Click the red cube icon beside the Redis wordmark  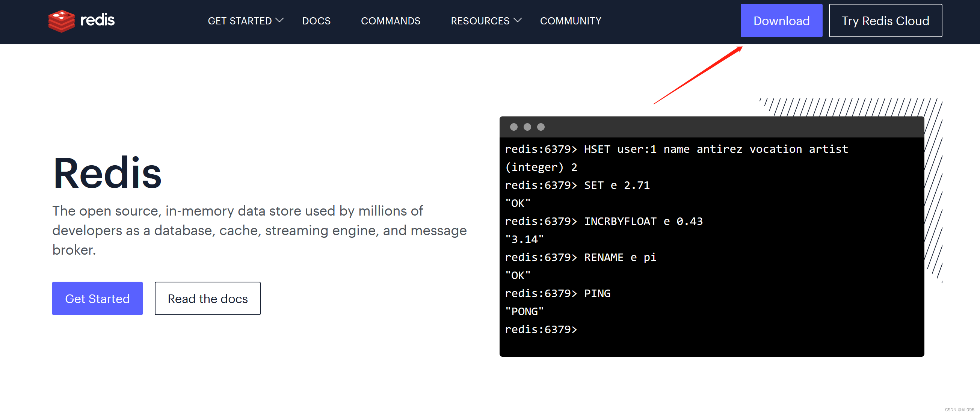point(62,21)
